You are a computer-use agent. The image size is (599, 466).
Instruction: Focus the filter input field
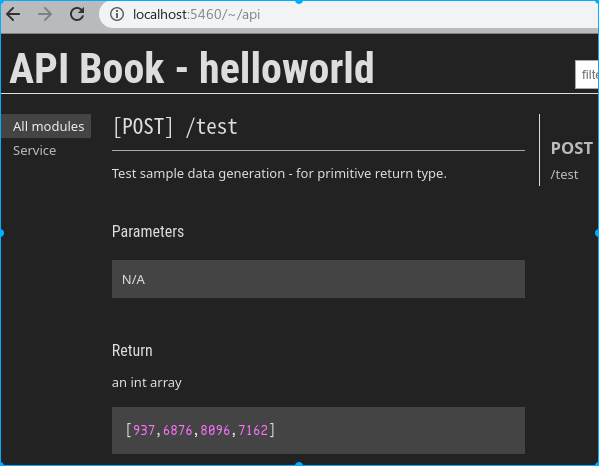(587, 74)
